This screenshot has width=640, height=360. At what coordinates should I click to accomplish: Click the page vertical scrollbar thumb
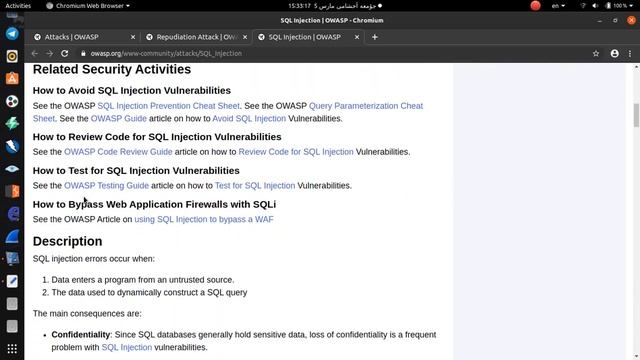coord(636,116)
